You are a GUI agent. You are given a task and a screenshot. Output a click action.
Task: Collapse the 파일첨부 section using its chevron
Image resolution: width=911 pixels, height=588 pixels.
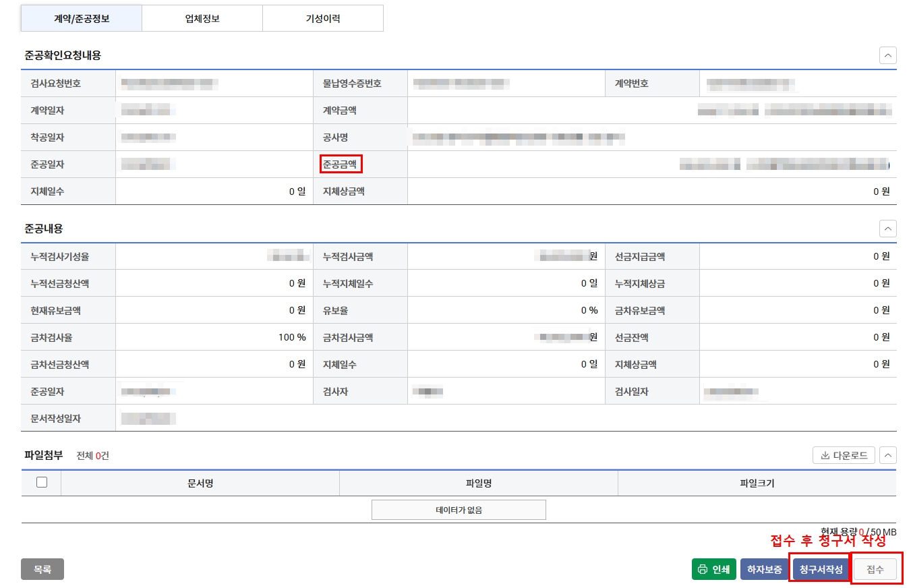pyautogui.click(x=888, y=454)
